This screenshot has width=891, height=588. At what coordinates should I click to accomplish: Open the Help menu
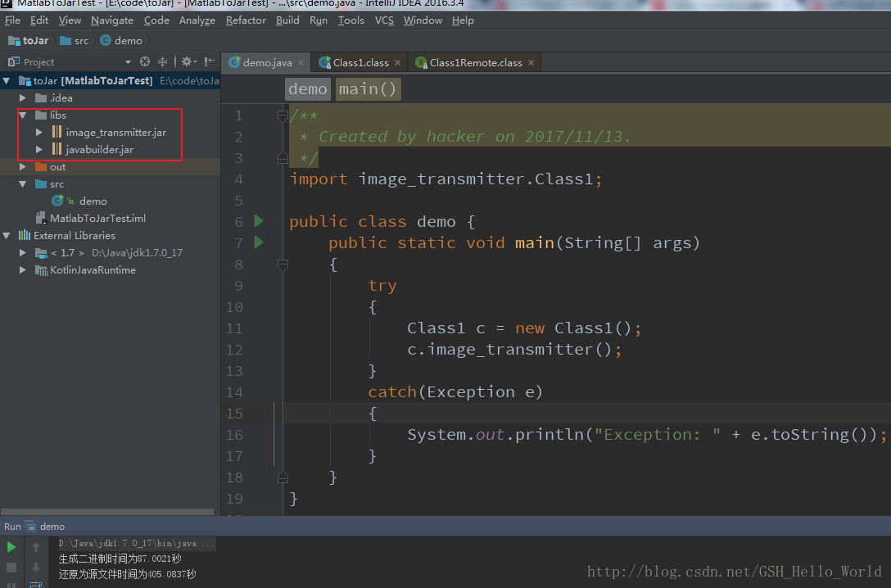pos(463,20)
